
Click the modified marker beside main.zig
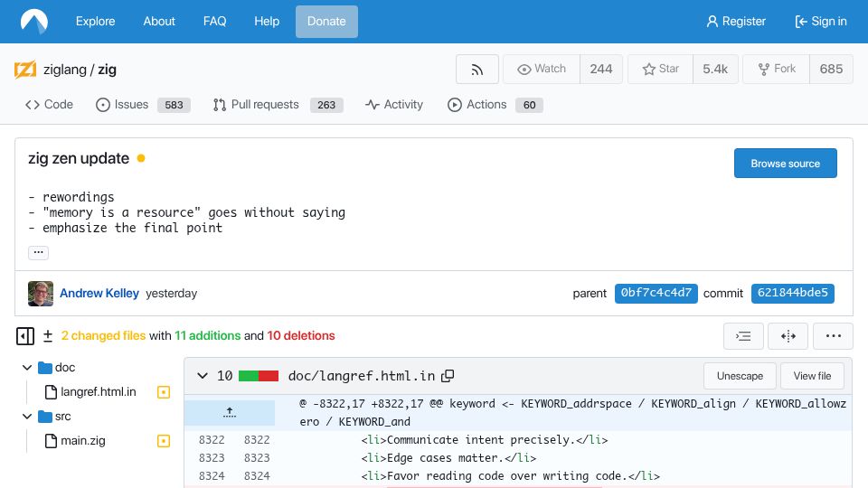point(164,441)
